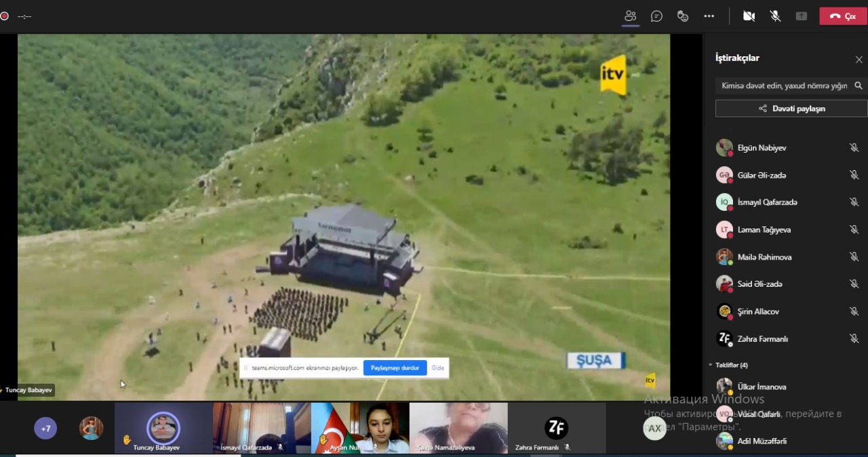Screen dimensions: 868x457
Task: Click muted mic icon for Ləman Tağıyeva
Action: tap(854, 229)
